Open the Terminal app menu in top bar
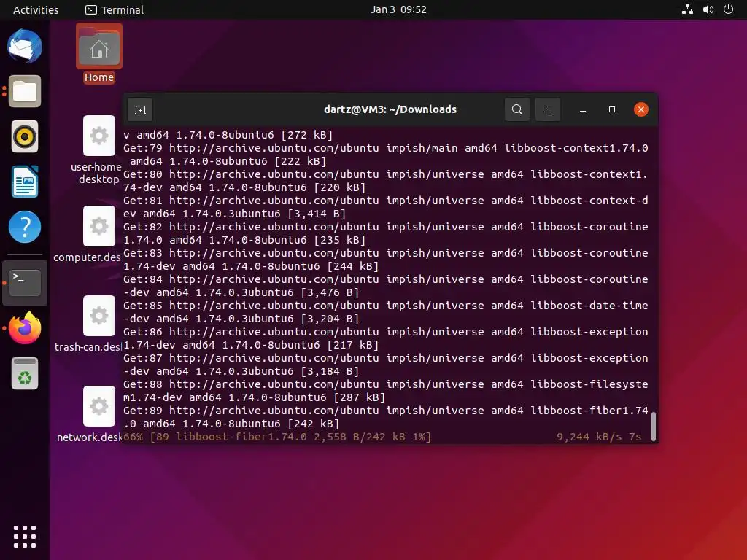The height and width of the screenshot is (560, 747). 115,9
